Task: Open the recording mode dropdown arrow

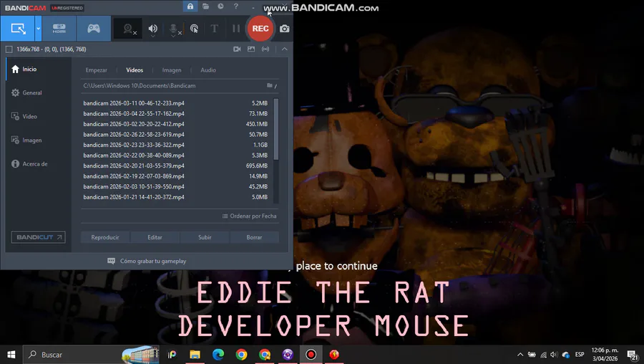Action: (x=38, y=29)
